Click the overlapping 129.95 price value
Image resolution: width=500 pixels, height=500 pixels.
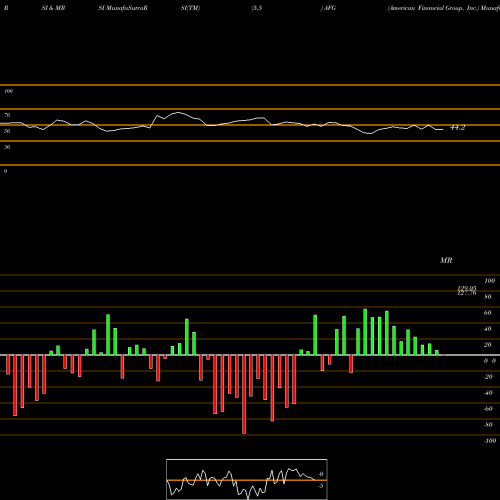(x=467, y=288)
